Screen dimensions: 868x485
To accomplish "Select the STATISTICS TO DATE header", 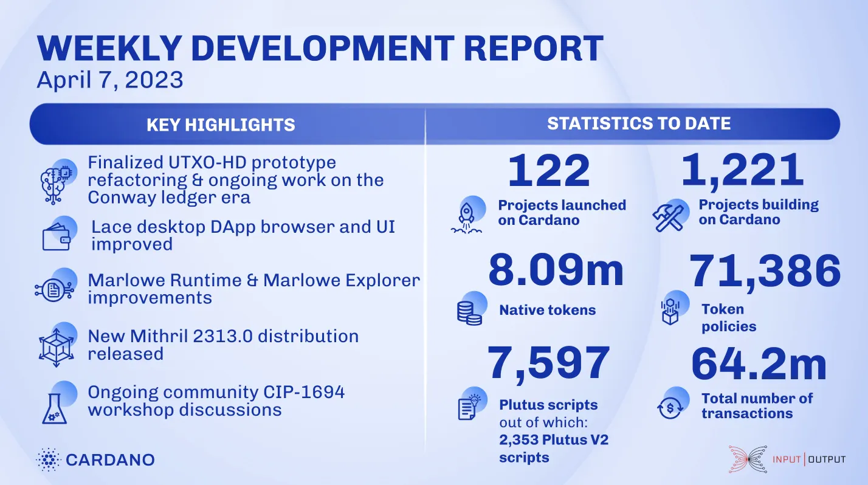I will click(639, 124).
